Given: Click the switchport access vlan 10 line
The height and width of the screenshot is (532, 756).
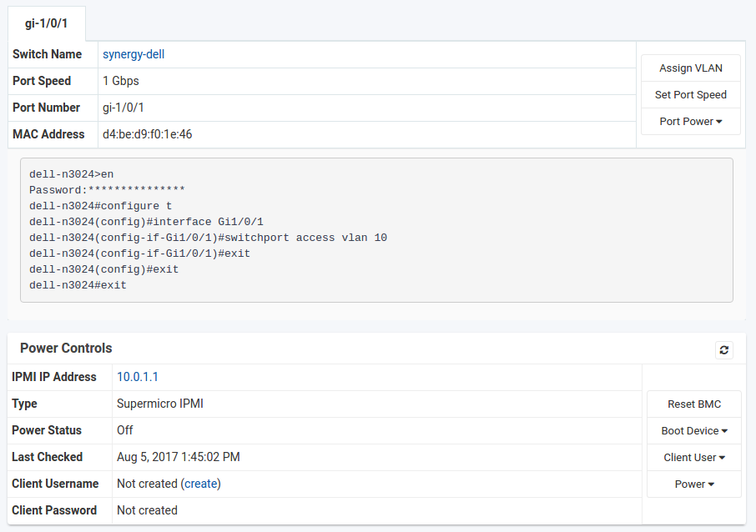Looking at the screenshot, I should coord(208,238).
